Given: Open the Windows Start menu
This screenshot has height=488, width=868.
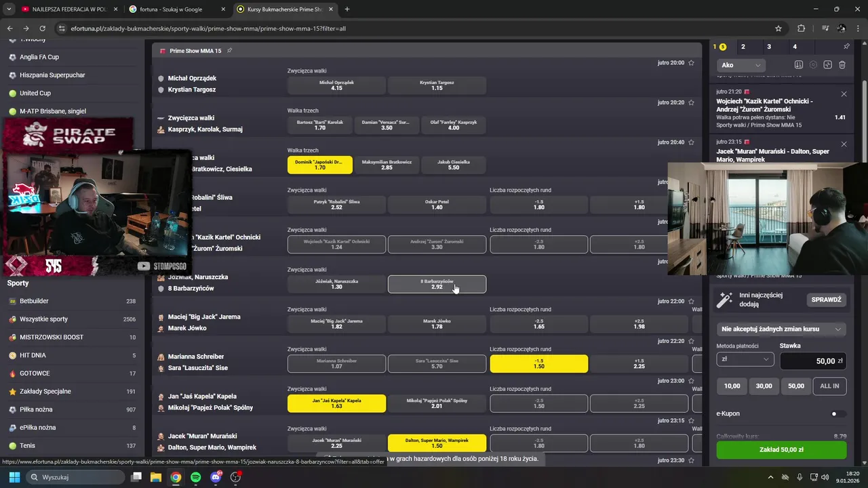Looking at the screenshot, I should pyautogui.click(x=14, y=477).
